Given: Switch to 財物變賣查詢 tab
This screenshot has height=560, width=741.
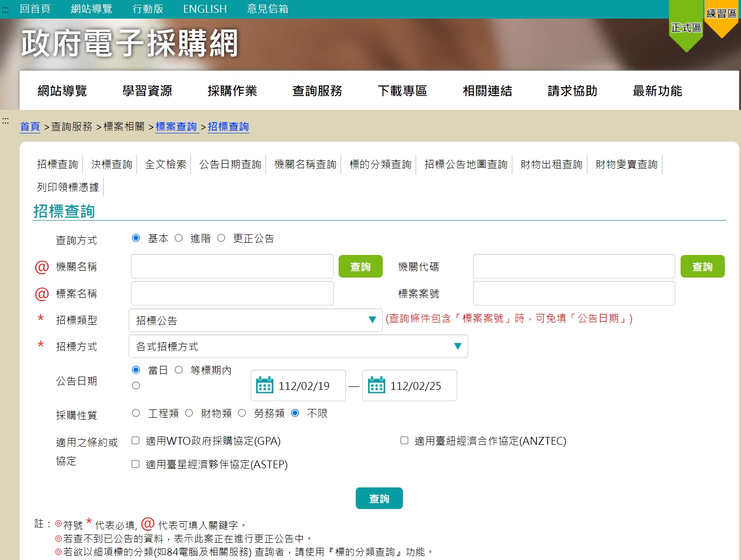Looking at the screenshot, I should click(x=627, y=164).
